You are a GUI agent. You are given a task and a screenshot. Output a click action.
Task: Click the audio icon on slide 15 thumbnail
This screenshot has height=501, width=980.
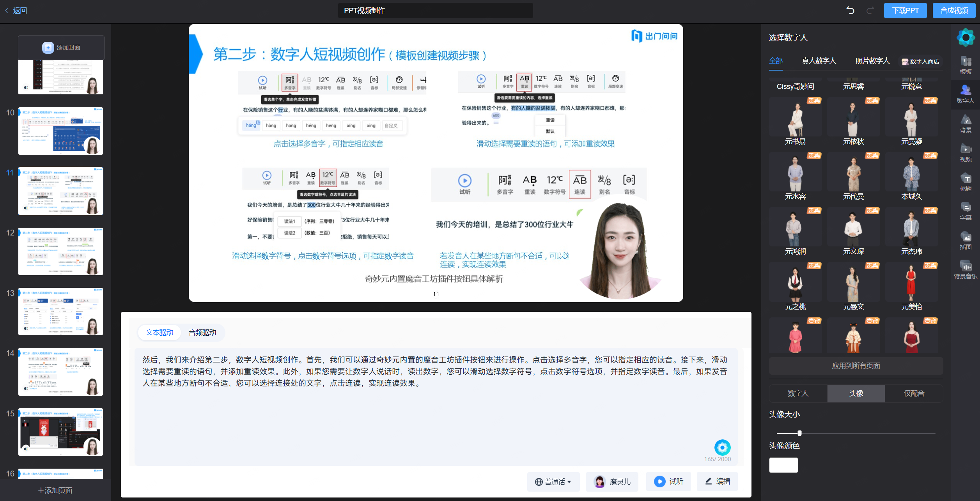26,449
